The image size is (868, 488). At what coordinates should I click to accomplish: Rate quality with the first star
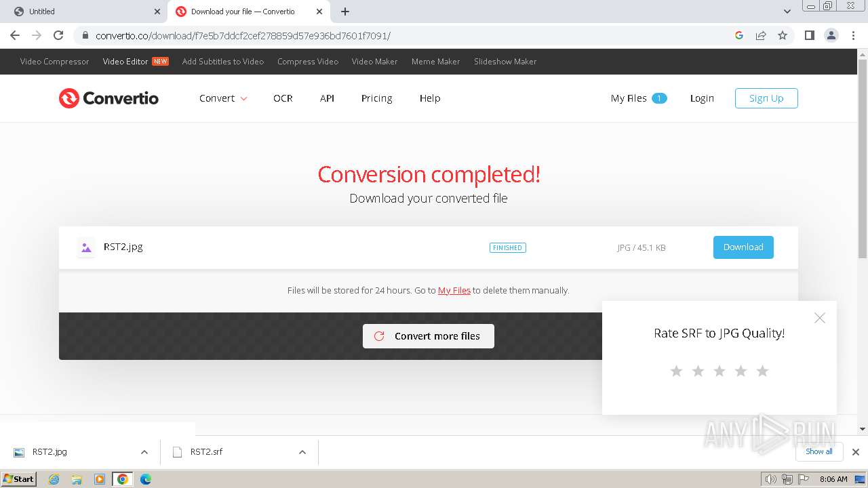click(676, 371)
